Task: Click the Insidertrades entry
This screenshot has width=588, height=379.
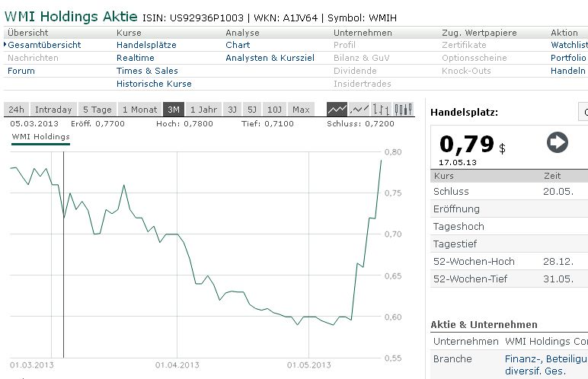Action: tap(363, 84)
